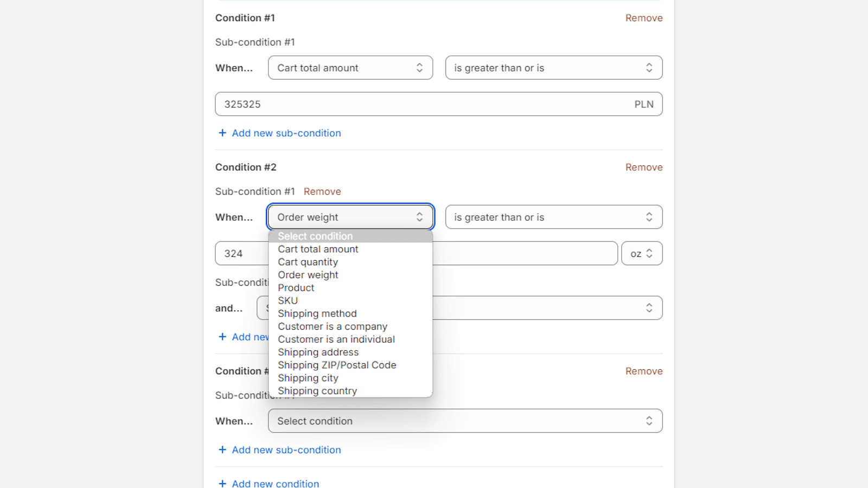Remove Condition #1

click(x=643, y=18)
